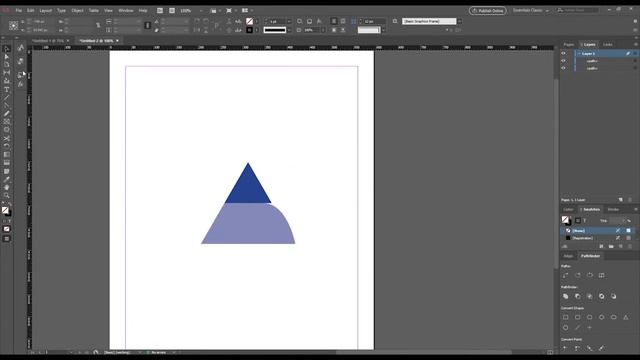Open the Basic Graphics Frame style dropdown
The height and width of the screenshot is (360, 640).
click(459, 21)
